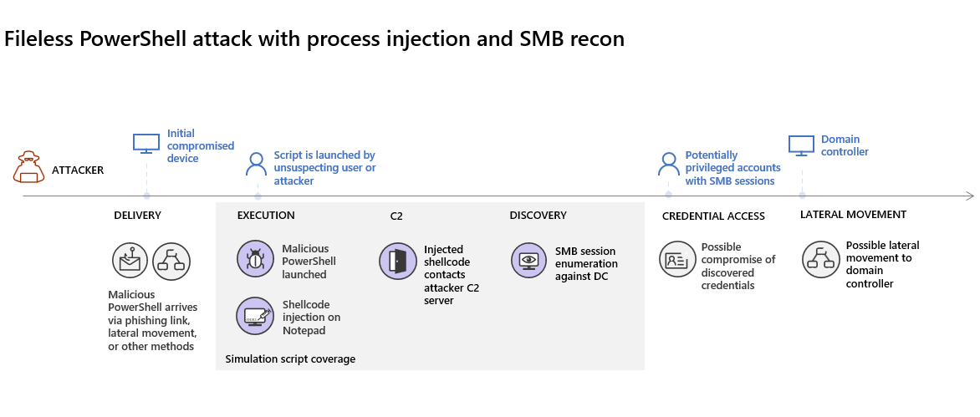The width and height of the screenshot is (980, 417).
Task: Click the network diagram icon under Delivery
Action: pos(171,261)
